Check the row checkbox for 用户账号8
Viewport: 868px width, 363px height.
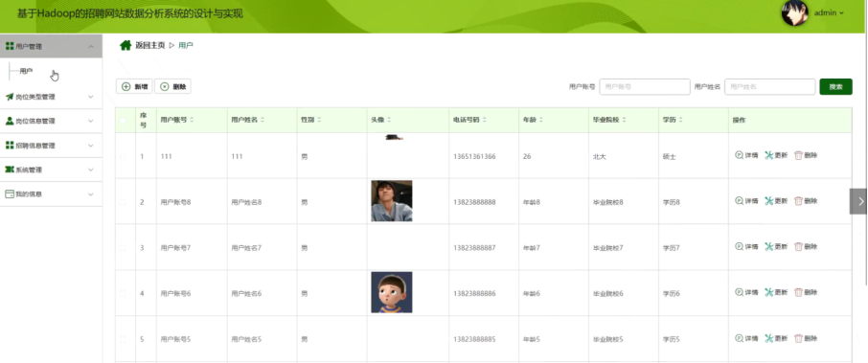123,202
